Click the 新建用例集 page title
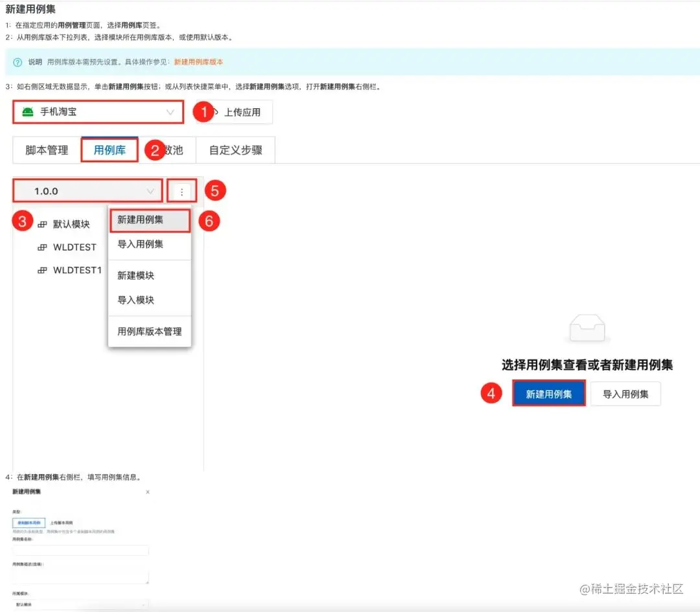 tap(30, 9)
